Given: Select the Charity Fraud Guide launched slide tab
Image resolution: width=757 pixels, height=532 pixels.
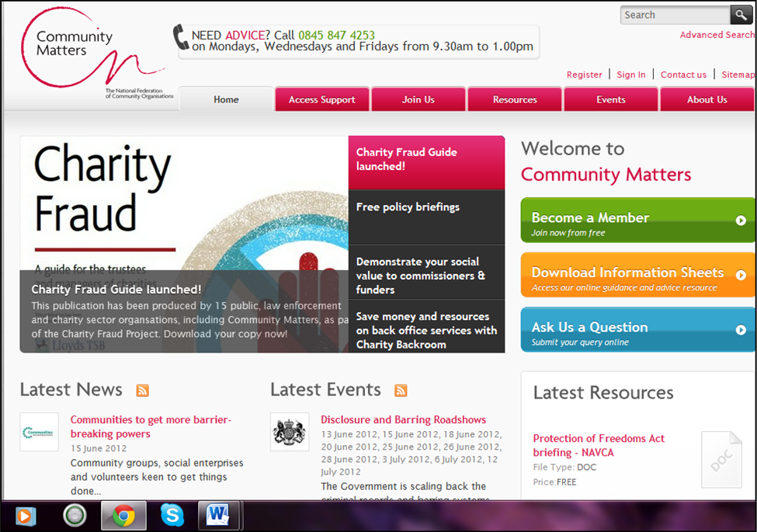Looking at the screenshot, I should click(x=426, y=162).
